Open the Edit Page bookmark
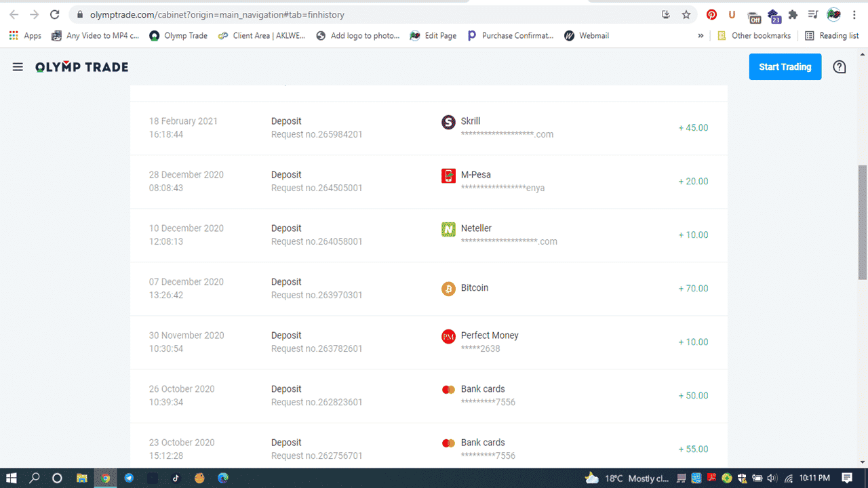The height and width of the screenshot is (488, 868). (x=433, y=35)
